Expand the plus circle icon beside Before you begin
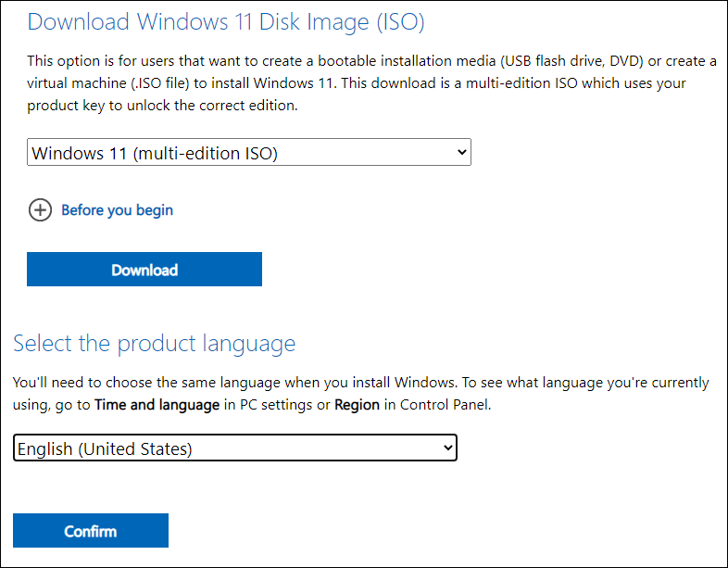This screenshot has width=728, height=568. point(41,210)
